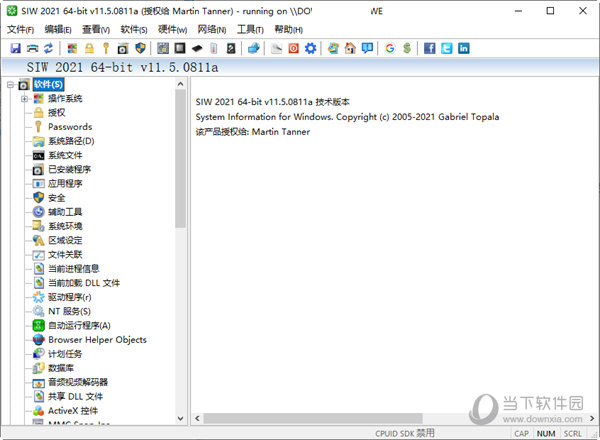Select 系统环境 tree item
The height and width of the screenshot is (440, 600).
point(65,226)
